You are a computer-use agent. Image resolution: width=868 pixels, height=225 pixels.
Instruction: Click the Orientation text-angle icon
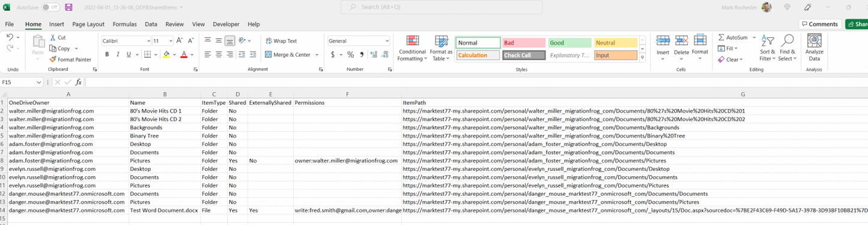click(x=242, y=41)
